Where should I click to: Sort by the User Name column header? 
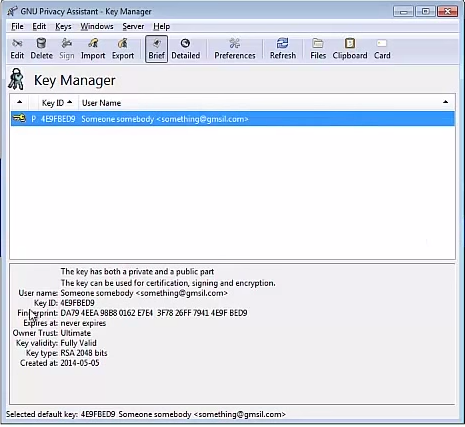266,103
